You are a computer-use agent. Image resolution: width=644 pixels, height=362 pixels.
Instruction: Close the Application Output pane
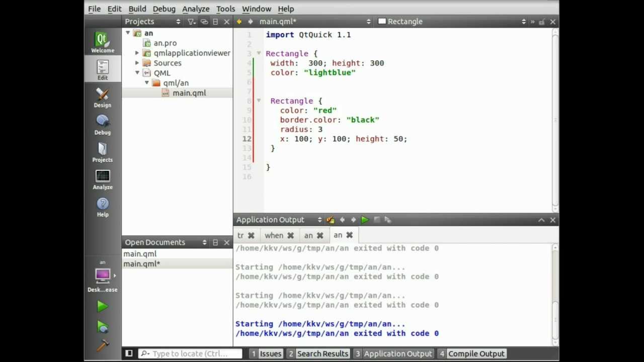coord(552,220)
